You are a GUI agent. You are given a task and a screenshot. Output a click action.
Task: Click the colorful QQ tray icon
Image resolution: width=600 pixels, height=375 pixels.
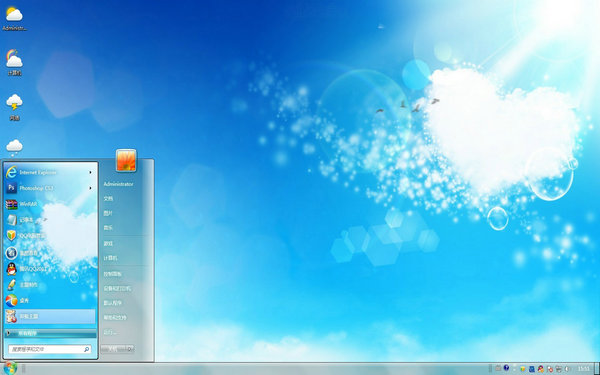coord(541,369)
